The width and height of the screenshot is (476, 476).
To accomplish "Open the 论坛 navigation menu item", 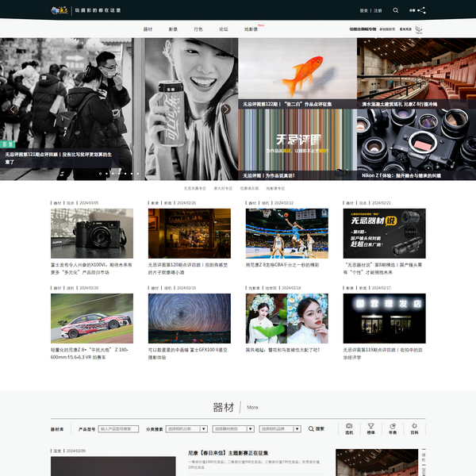I will pos(224,29).
